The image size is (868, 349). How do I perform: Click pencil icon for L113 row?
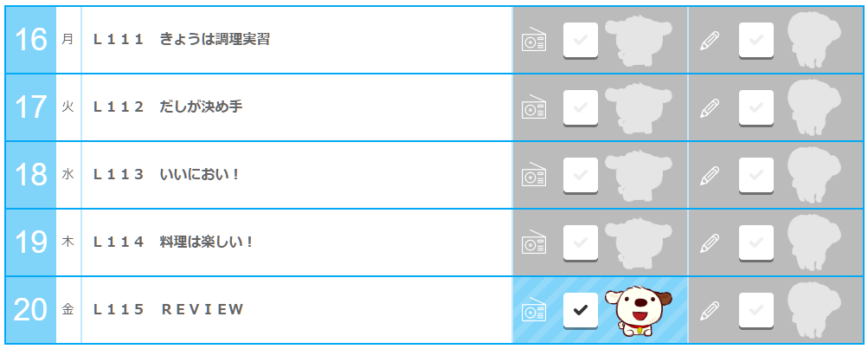[x=710, y=175]
